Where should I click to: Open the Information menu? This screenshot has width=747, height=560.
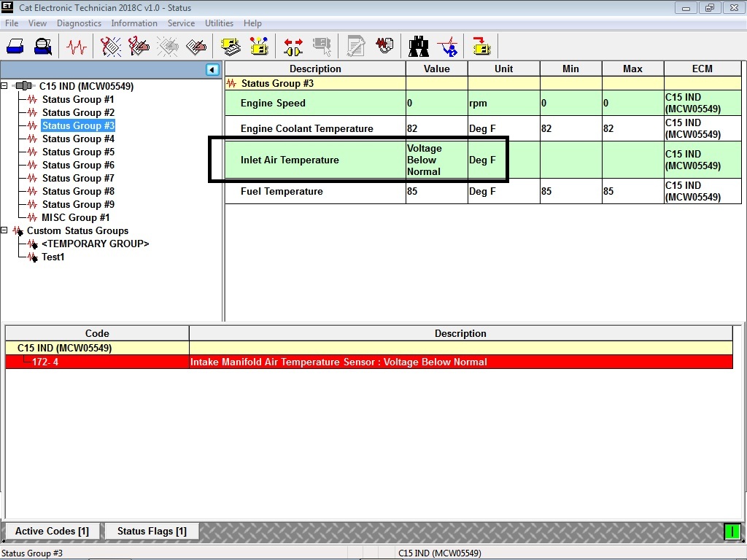coord(134,23)
